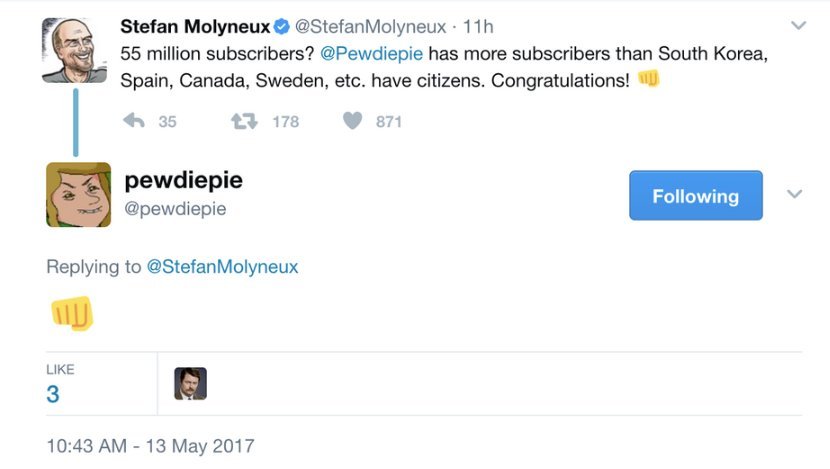Image resolution: width=830 pixels, height=469 pixels.
Task: Click the reply arrow icon under Stefan's tweet
Action: click(x=133, y=121)
